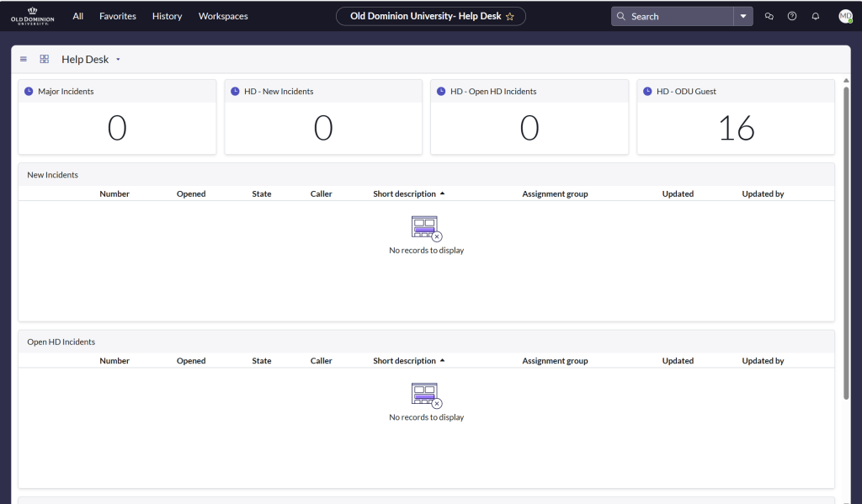Click the dashboard overview grid icon
862x504 pixels.
[45, 59]
